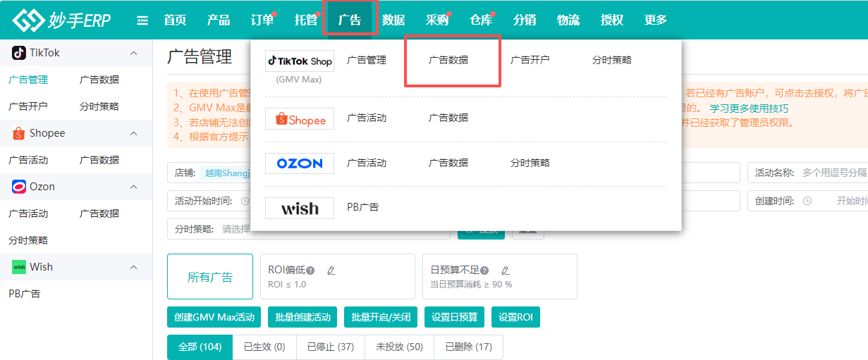Click the wish logo in dropdown

pyautogui.click(x=300, y=208)
